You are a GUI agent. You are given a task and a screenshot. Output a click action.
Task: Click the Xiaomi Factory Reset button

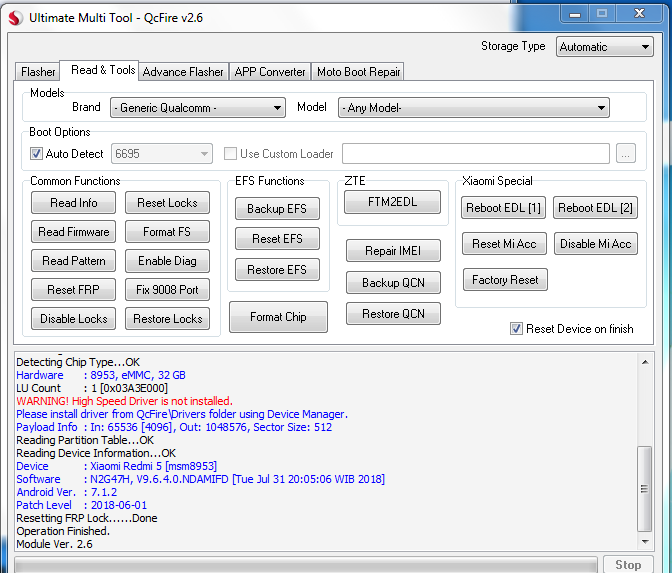505,280
